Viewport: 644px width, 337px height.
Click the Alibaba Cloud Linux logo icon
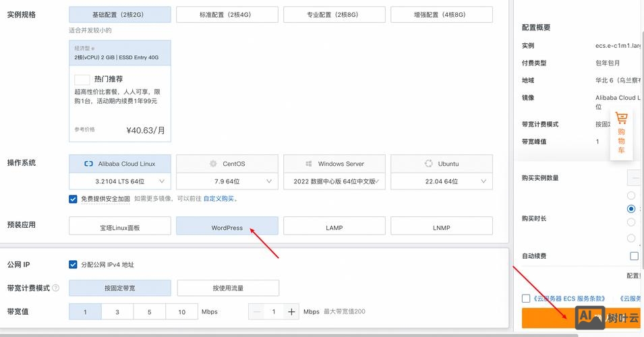88,163
